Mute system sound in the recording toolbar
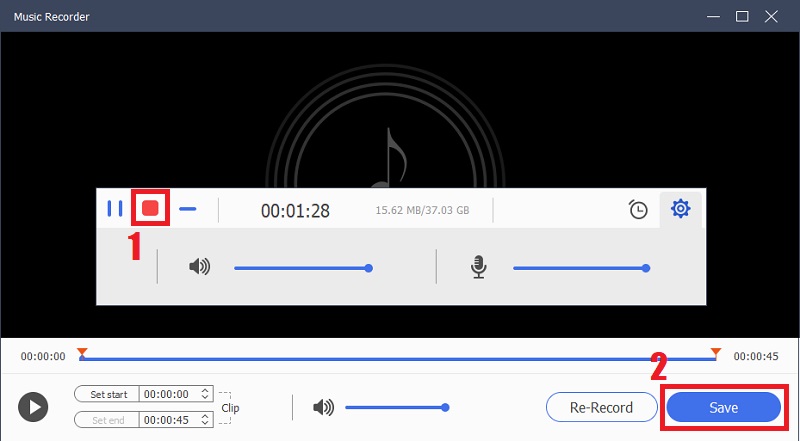 (x=199, y=266)
